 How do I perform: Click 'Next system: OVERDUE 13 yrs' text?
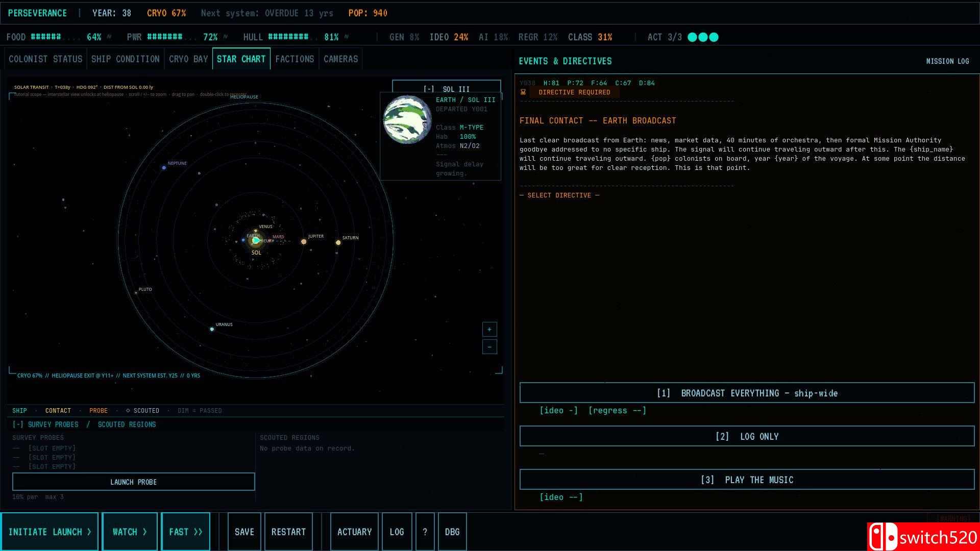click(267, 13)
